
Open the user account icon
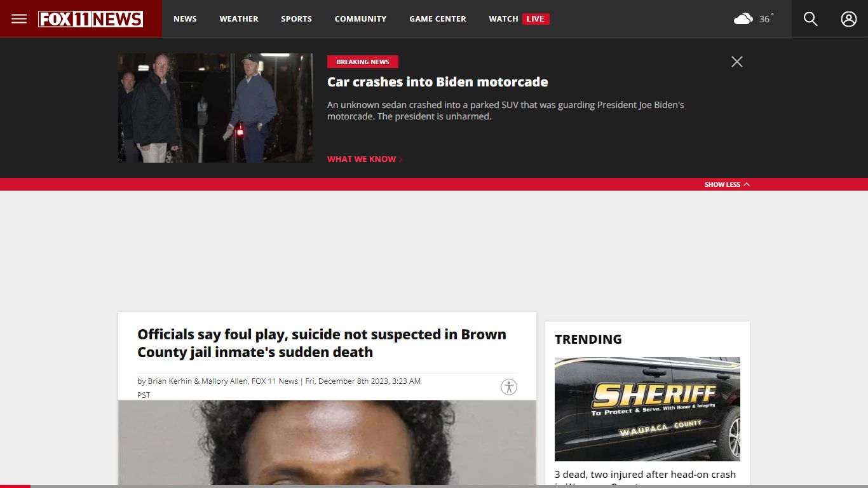848,19
